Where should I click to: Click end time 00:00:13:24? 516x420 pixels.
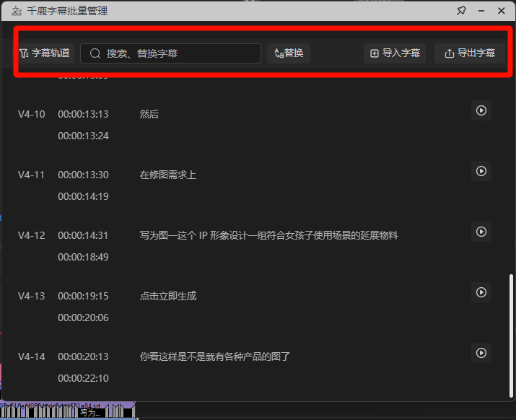point(83,136)
